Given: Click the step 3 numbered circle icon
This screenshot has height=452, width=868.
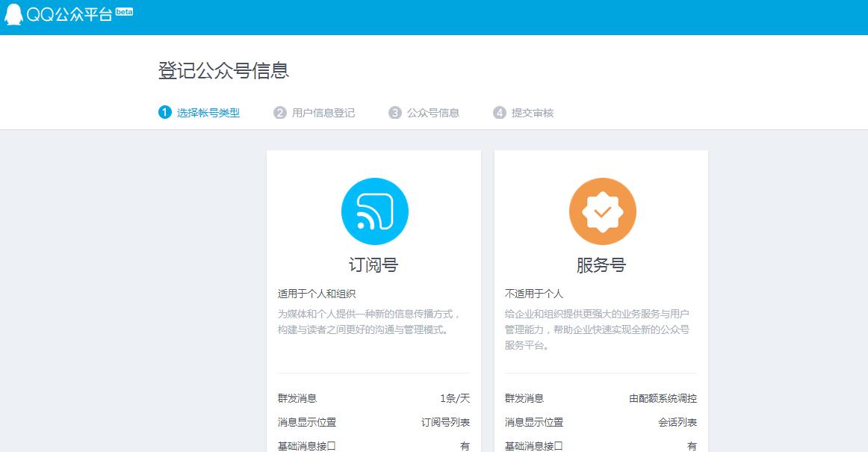Looking at the screenshot, I should (394, 112).
